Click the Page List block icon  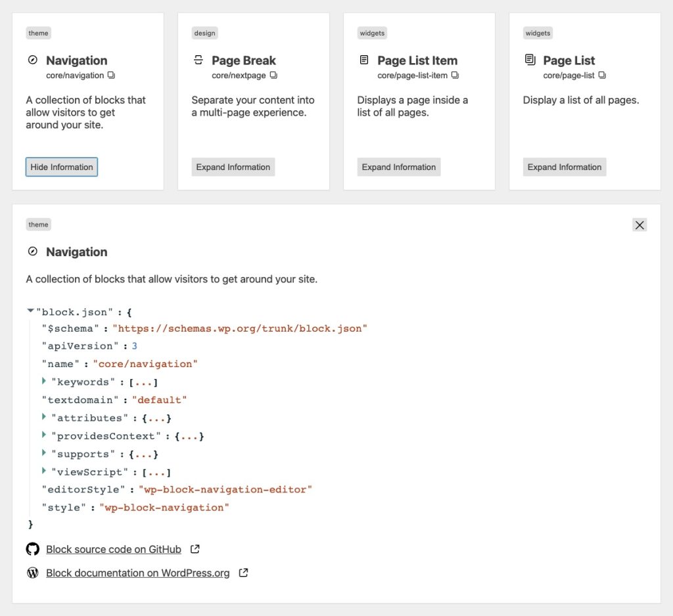(x=530, y=60)
